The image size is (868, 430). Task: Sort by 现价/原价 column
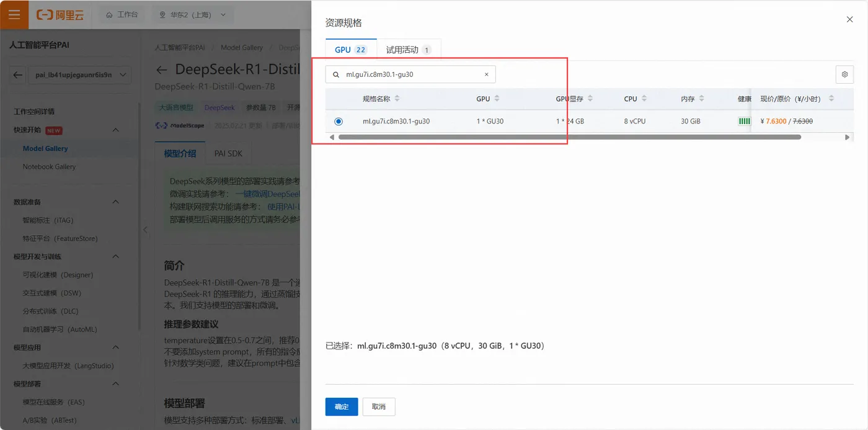pyautogui.click(x=831, y=99)
